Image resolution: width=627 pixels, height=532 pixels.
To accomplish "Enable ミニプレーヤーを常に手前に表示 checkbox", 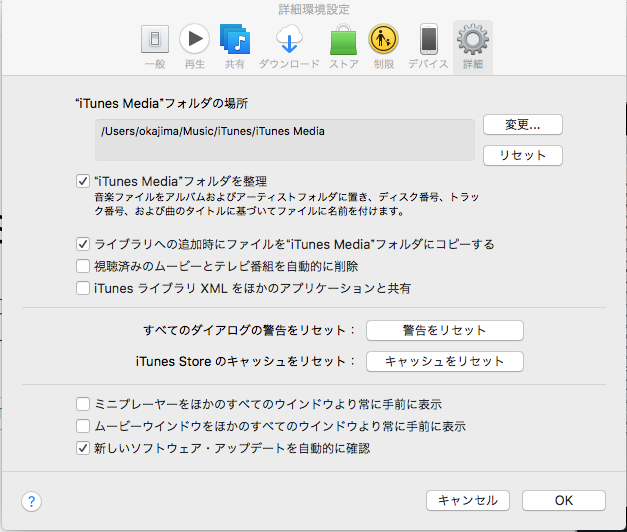I will click(83, 404).
